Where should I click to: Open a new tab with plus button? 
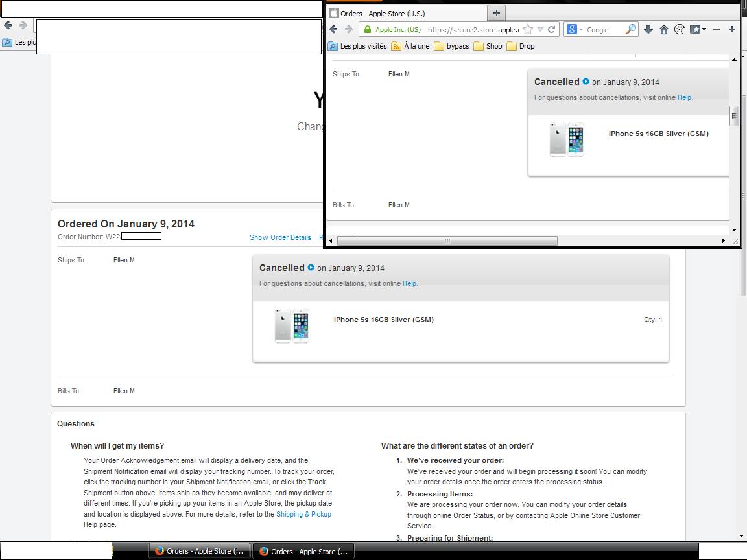point(497,13)
